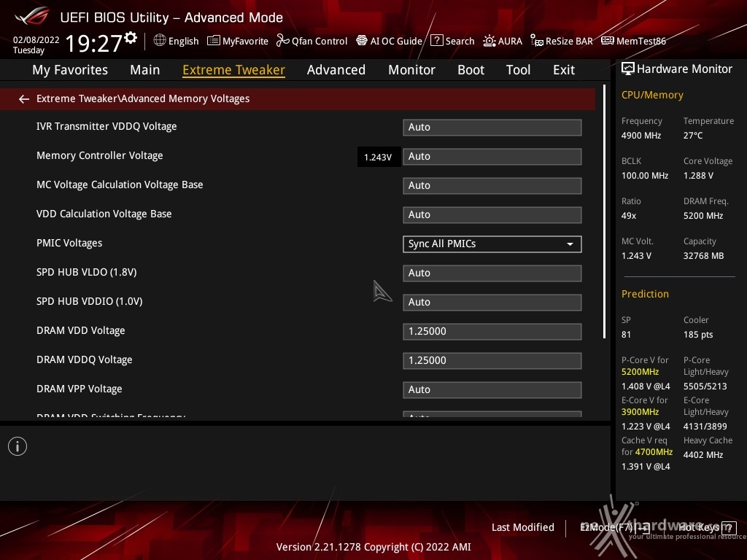Click the Prediction section heading
747x560 pixels.
click(645, 294)
